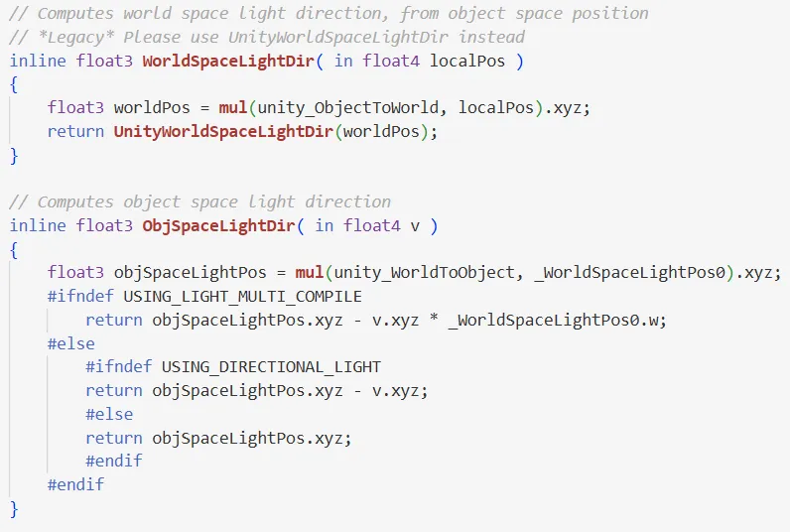Image resolution: width=790 pixels, height=532 pixels.
Task: Place cursor on USING_DIRECTIONAL_LIGHT macro
Action: (x=271, y=367)
